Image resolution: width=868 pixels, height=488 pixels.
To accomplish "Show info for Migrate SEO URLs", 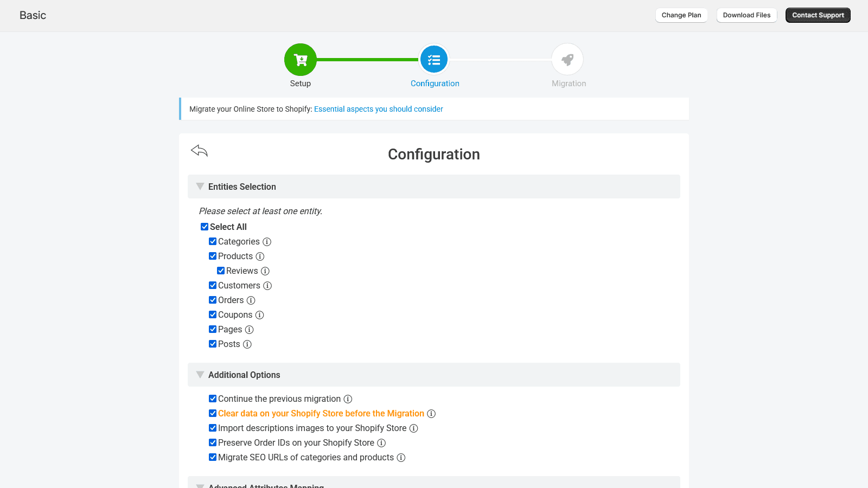I will pyautogui.click(x=401, y=458).
